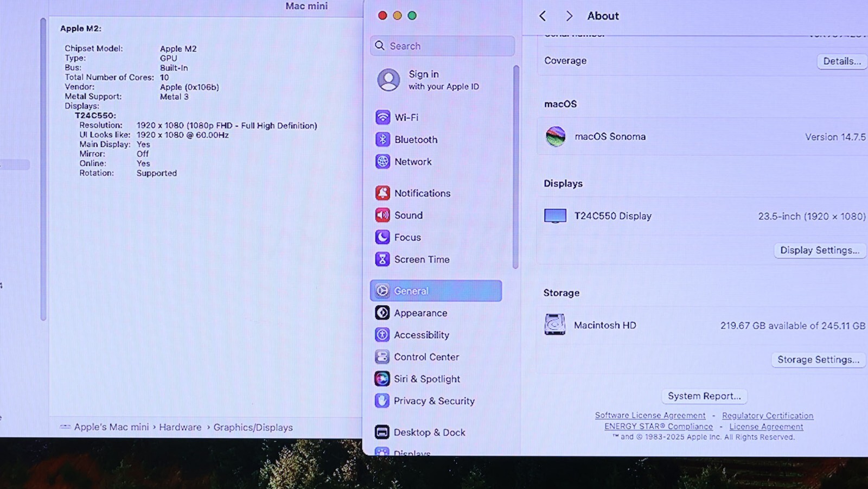The image size is (868, 489).
Task: Select the General gear icon
Action: (x=382, y=291)
